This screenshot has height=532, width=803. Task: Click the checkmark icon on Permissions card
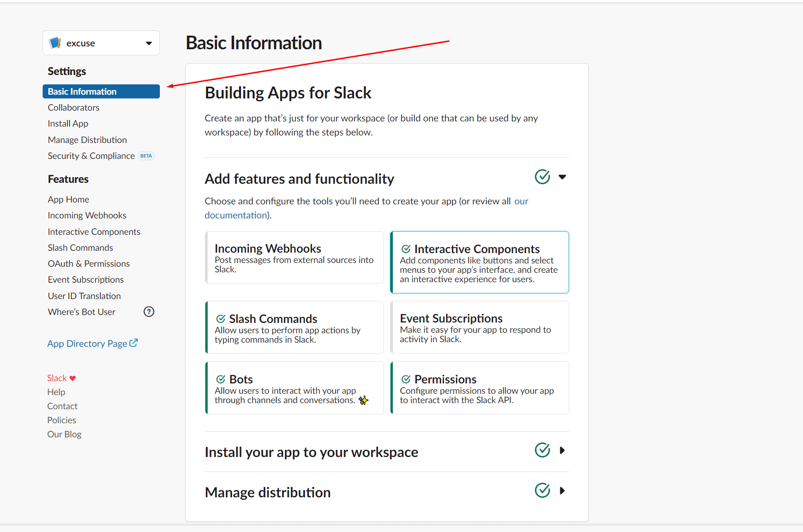click(406, 379)
